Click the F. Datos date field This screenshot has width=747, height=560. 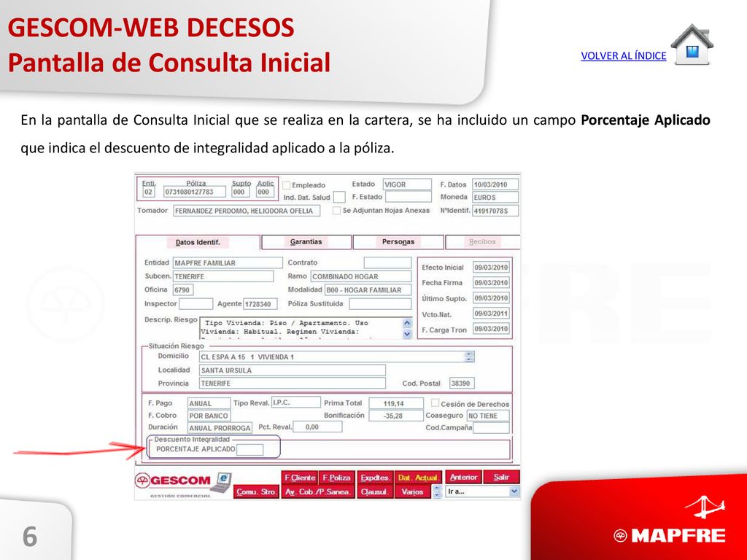[x=495, y=184]
